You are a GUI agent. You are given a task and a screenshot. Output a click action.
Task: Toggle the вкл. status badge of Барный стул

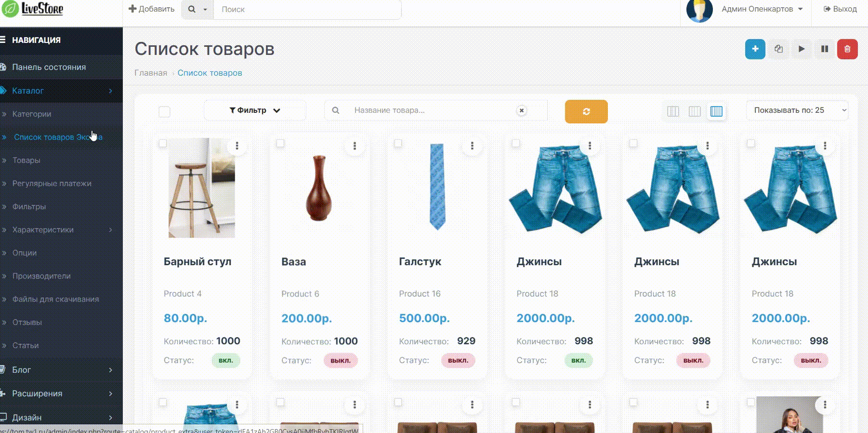pos(226,360)
